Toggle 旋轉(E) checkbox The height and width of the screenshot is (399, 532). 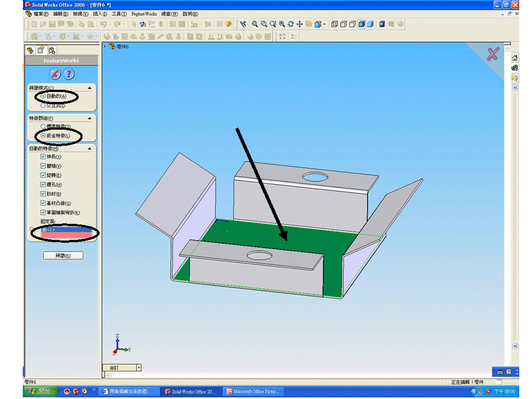click(x=43, y=176)
